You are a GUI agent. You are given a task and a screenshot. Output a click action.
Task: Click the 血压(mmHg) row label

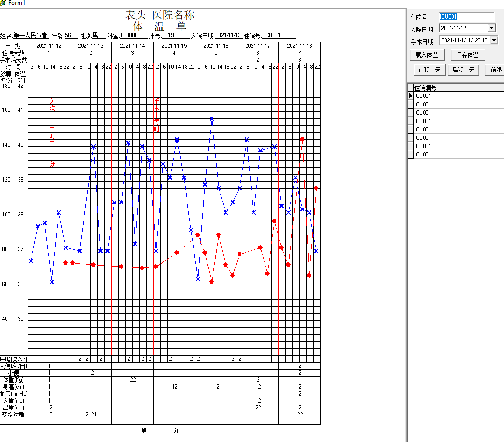pos(14,393)
